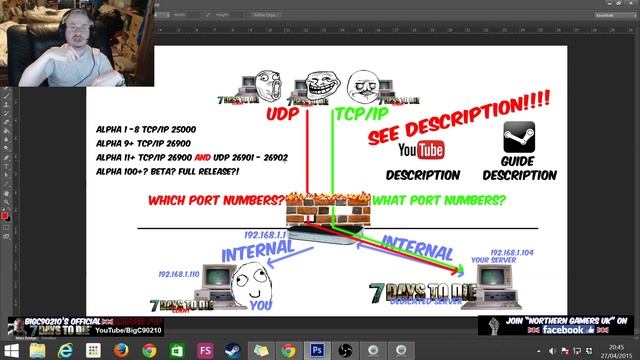Viewport: 640px width, 360px height.
Task: Select the Zoom tool
Action: 7,202
